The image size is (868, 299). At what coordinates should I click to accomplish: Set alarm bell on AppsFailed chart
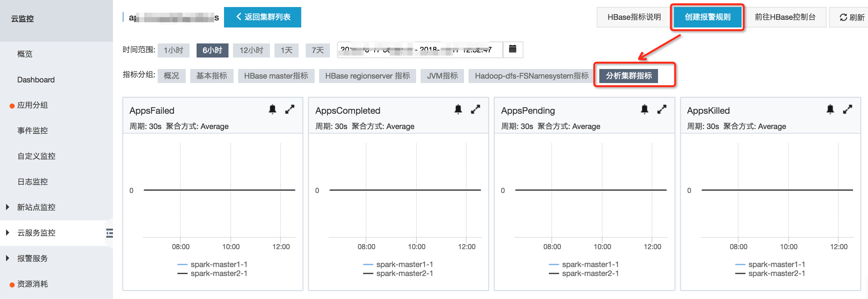point(272,109)
